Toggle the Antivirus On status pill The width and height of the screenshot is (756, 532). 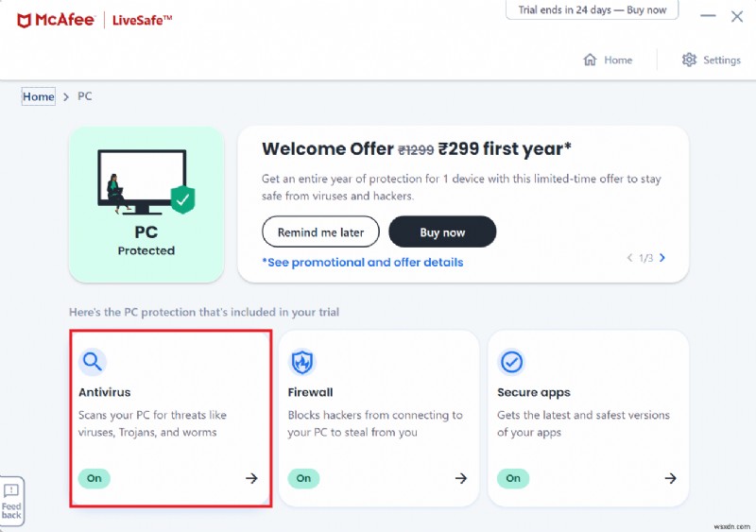tap(94, 478)
